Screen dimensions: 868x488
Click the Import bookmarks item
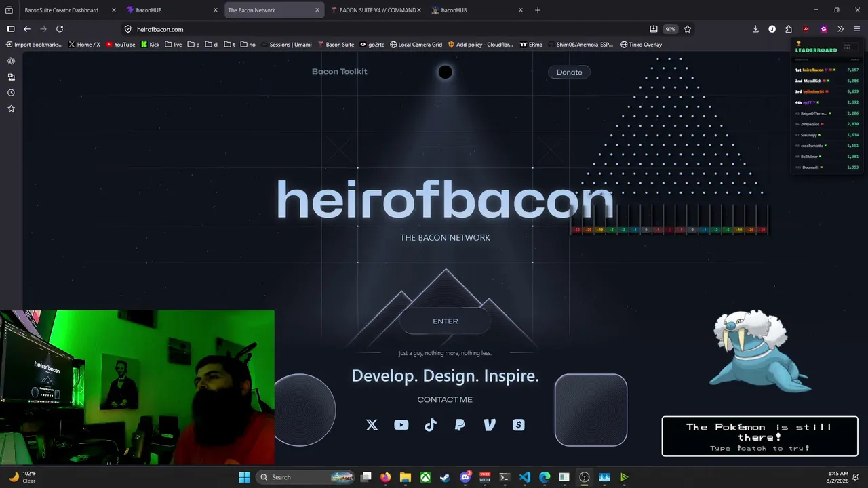(34, 45)
